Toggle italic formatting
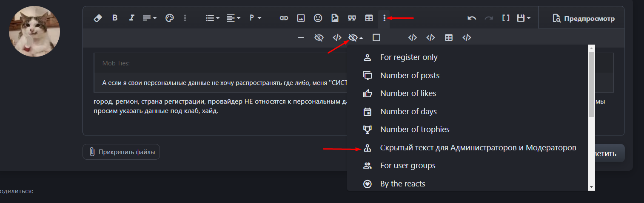 tap(132, 18)
